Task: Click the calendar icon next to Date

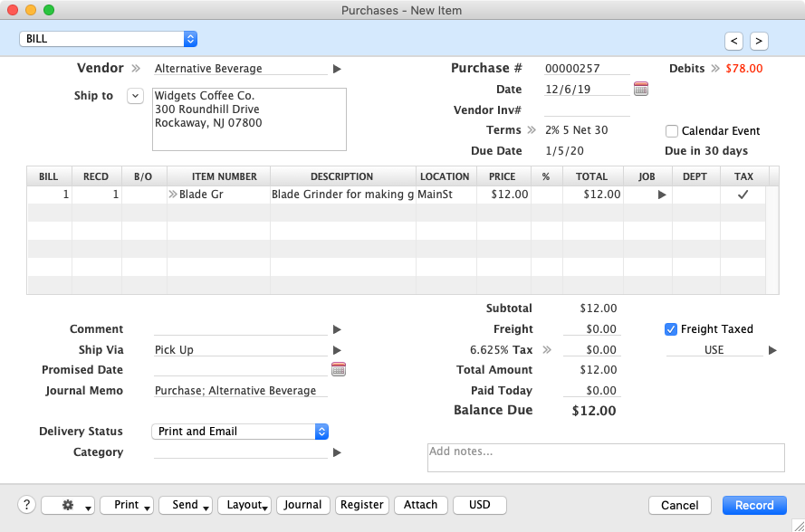Action: click(x=641, y=89)
